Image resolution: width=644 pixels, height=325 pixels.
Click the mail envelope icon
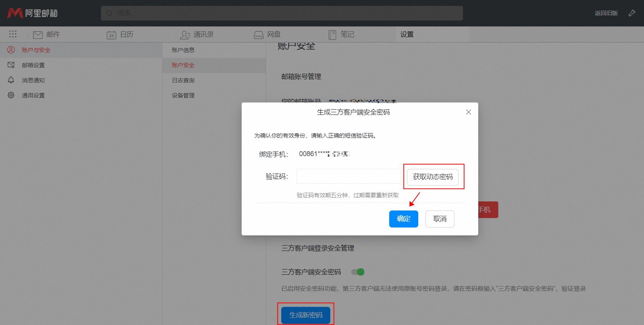pyautogui.click(x=38, y=35)
